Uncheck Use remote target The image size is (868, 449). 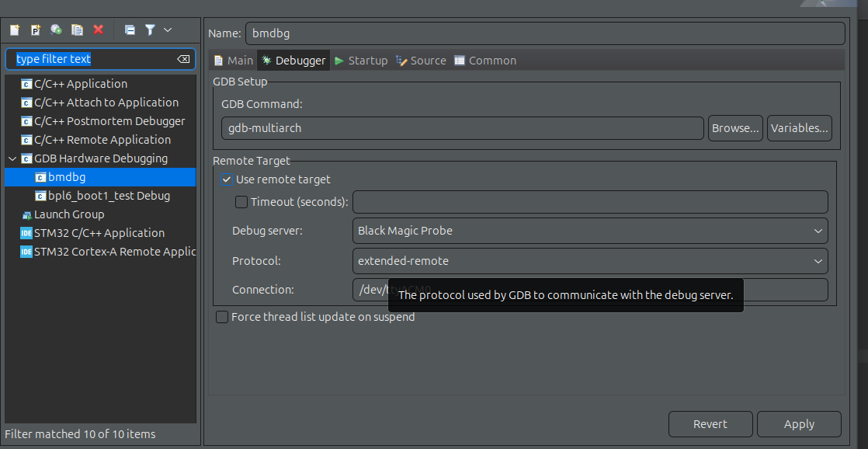(227, 179)
